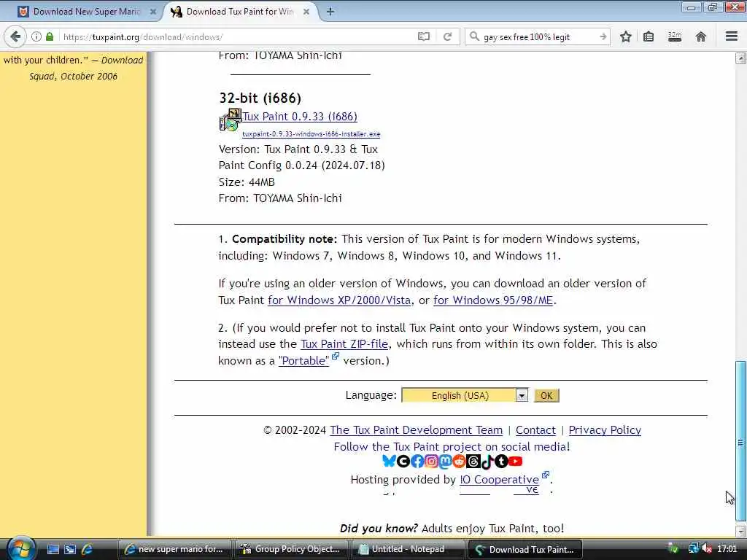Go back with the browser back arrow
This screenshot has width=747, height=560.
click(x=15, y=36)
